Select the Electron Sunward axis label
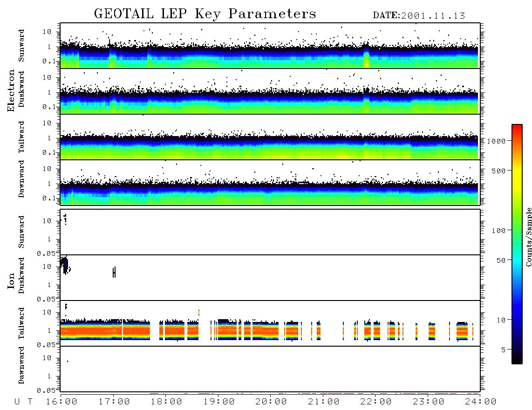 (x=21, y=46)
